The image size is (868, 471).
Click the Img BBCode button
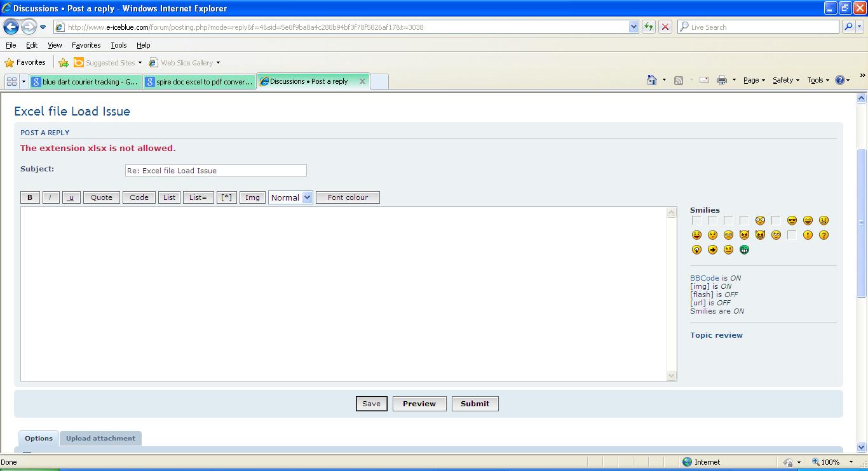[x=252, y=197]
